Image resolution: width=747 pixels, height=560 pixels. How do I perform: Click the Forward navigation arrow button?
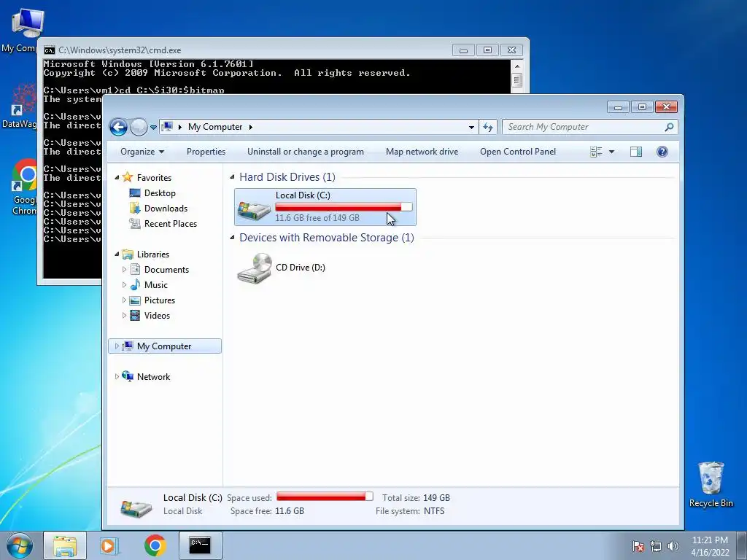[x=139, y=127]
